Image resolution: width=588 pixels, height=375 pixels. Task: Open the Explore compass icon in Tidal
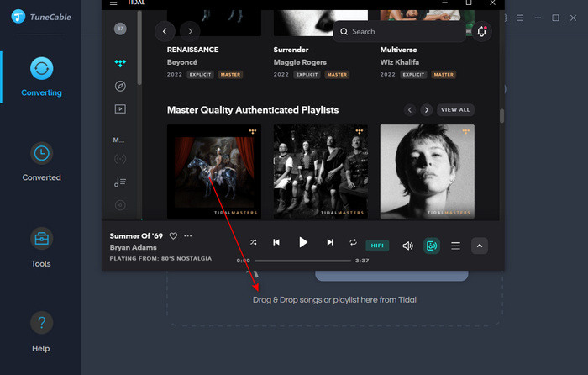pyautogui.click(x=120, y=86)
